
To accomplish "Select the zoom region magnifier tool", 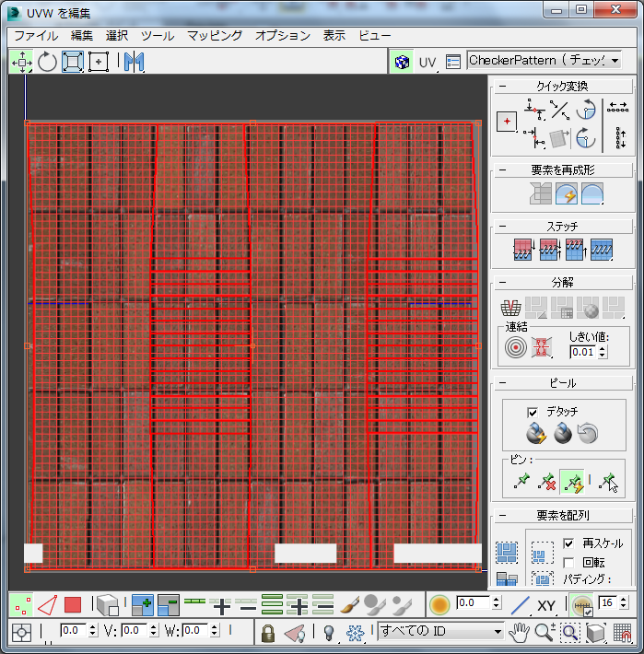I will tap(570, 632).
